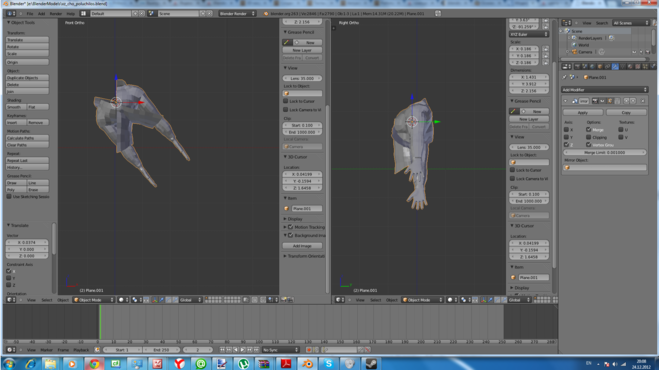This screenshot has height=370, width=659.
Task: Open the Add menu
Action: 42,13
